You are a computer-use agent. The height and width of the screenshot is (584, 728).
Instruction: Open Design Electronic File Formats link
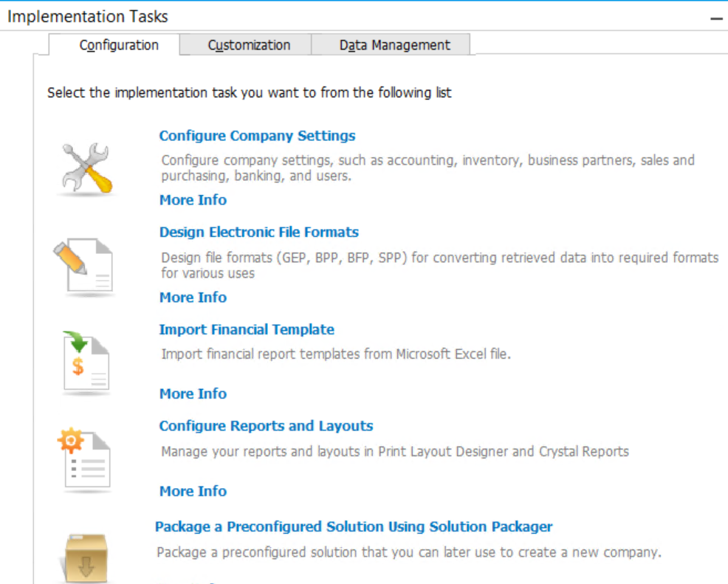click(258, 232)
